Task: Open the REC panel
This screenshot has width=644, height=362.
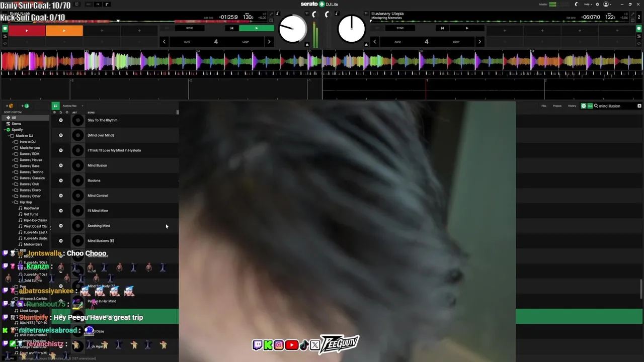Action: coord(88,5)
